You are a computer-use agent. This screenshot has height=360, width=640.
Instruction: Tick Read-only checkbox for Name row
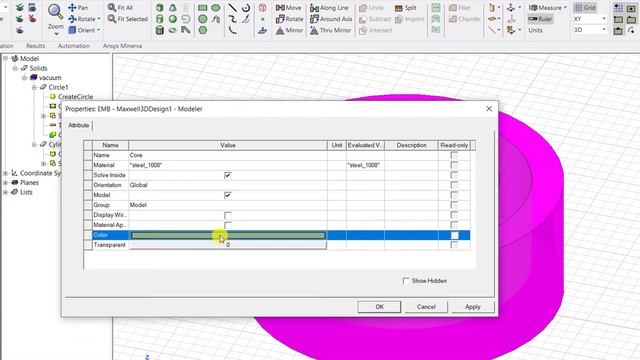click(x=454, y=155)
